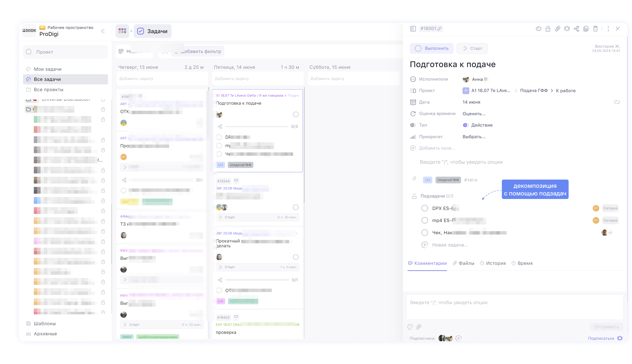Screen dimensions: 632x364
Task: Complete card #13244 with its circle
Action: [x=296, y=207]
